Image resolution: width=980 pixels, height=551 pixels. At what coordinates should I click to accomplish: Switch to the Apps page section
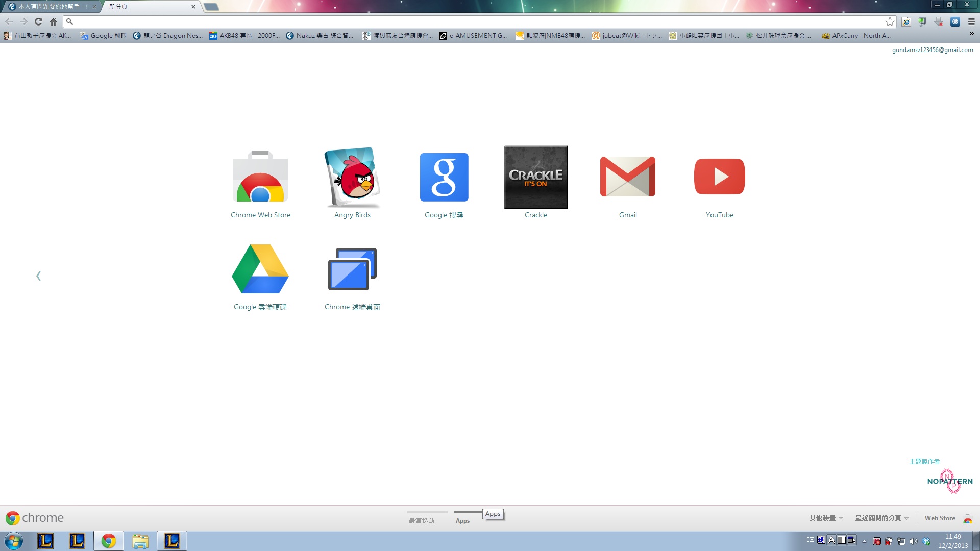[x=462, y=520]
